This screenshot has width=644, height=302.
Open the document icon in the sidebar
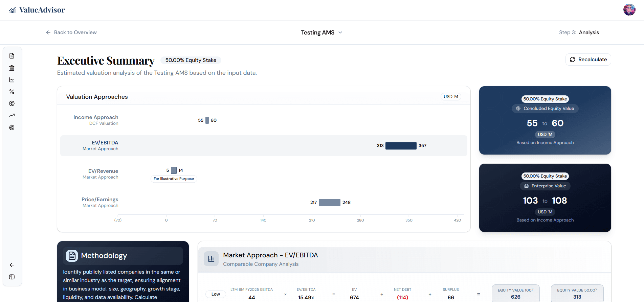[12, 56]
